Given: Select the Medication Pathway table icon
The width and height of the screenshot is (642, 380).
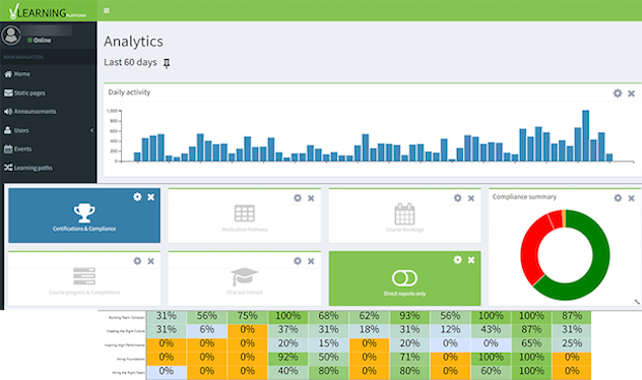Looking at the screenshot, I should (244, 213).
